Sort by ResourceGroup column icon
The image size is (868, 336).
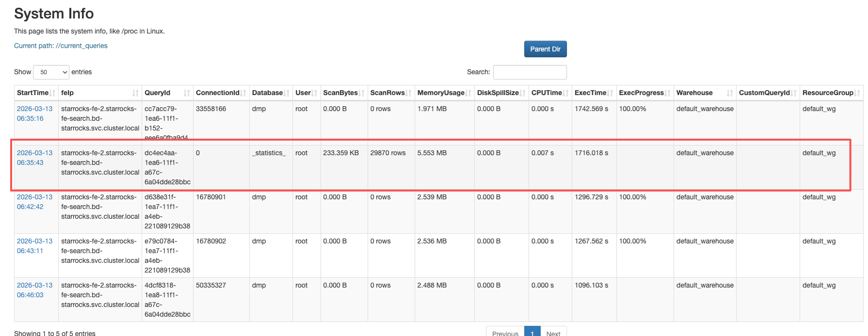point(857,93)
